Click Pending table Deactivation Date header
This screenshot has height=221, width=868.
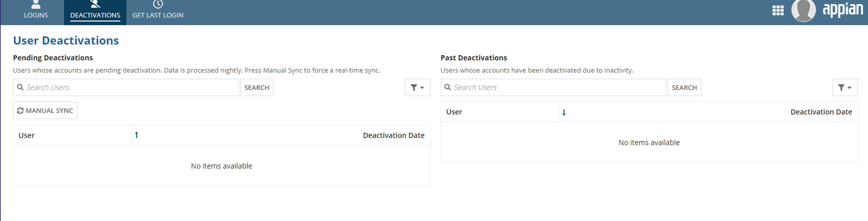[394, 135]
